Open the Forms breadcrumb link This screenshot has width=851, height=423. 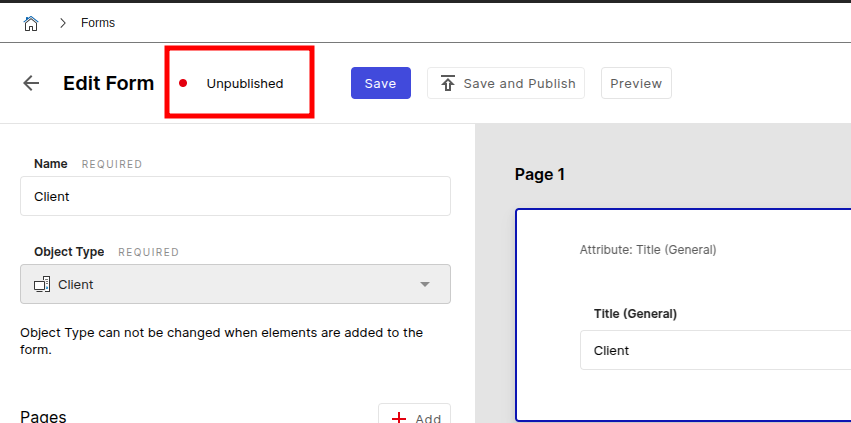click(98, 23)
